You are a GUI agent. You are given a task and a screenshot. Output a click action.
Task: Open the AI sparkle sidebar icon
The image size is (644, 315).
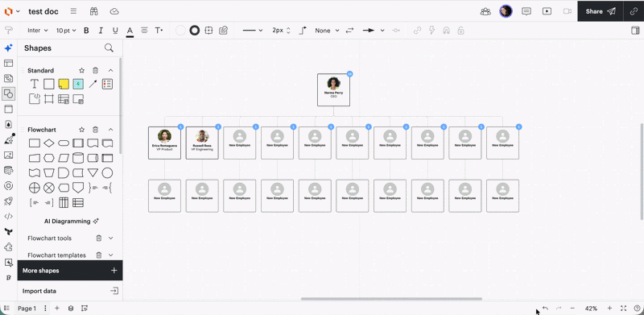(x=8, y=48)
